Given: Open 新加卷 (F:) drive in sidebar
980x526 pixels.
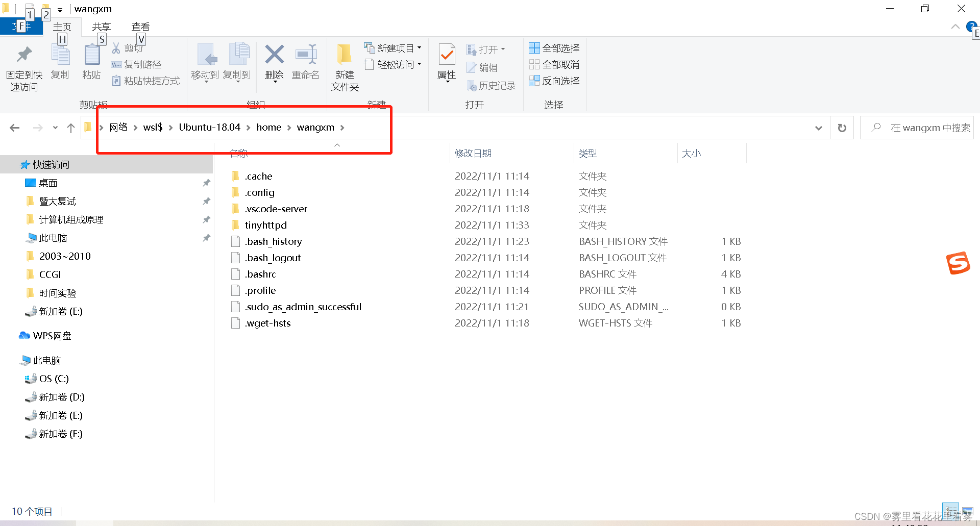Looking at the screenshot, I should 60,434.
